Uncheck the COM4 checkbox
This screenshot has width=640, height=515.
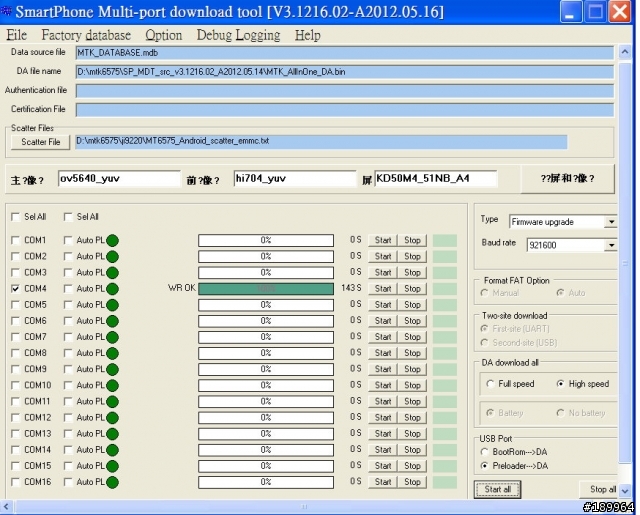16,289
